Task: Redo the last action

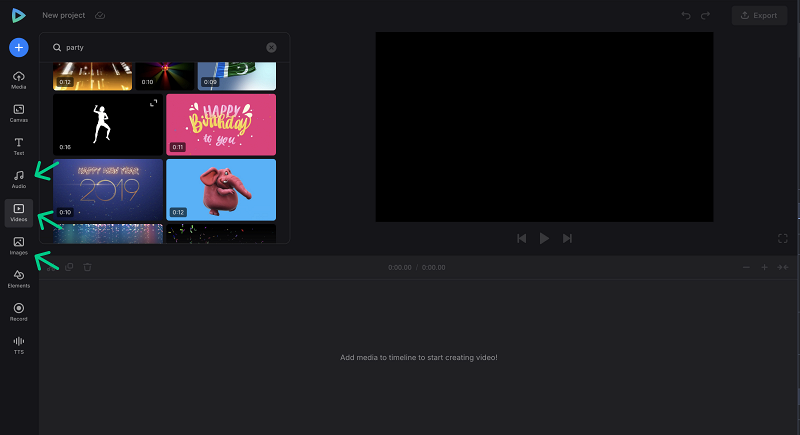Action: (705, 15)
